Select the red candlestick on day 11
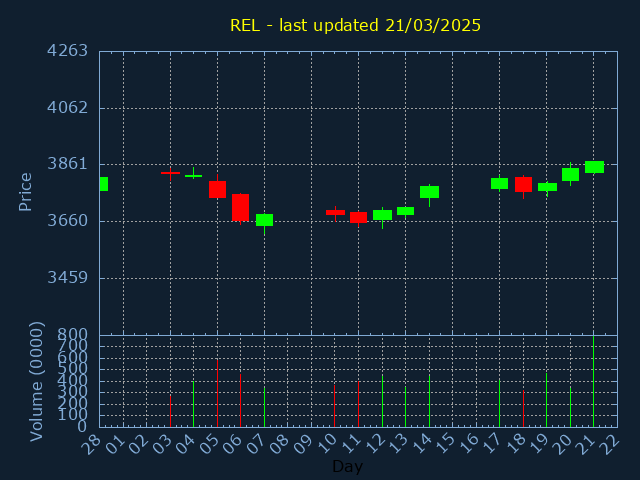Screen dimensions: 640x480 click(x=358, y=218)
